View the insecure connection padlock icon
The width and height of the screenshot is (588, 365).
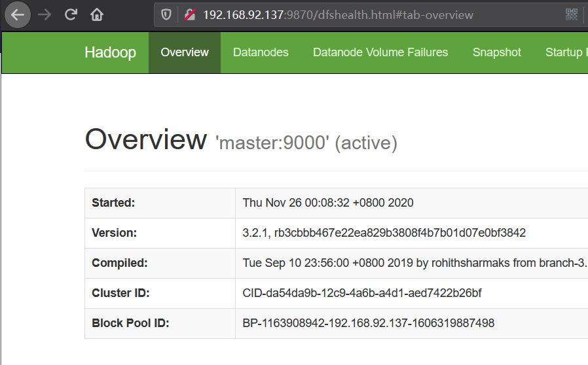(190, 15)
